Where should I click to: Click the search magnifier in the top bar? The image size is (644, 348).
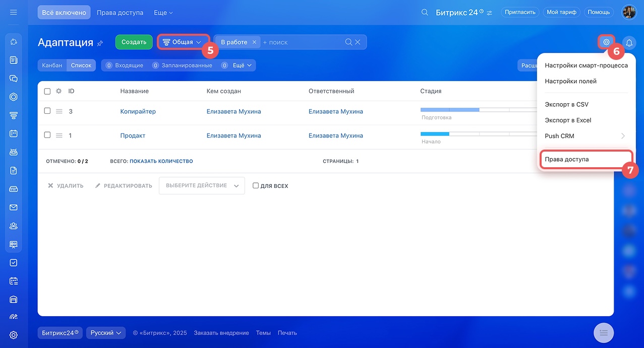pyautogui.click(x=425, y=12)
